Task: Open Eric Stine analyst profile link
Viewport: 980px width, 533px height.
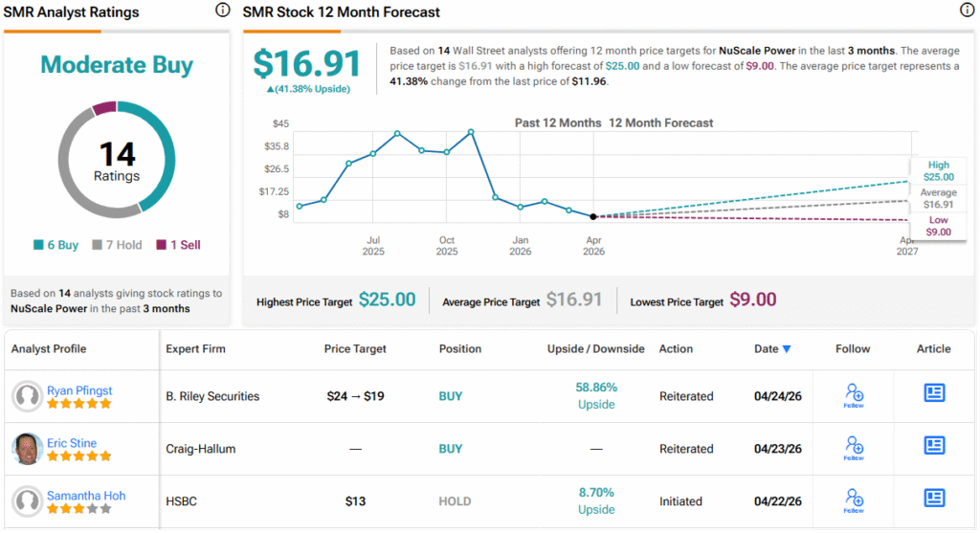Action: tap(72, 443)
